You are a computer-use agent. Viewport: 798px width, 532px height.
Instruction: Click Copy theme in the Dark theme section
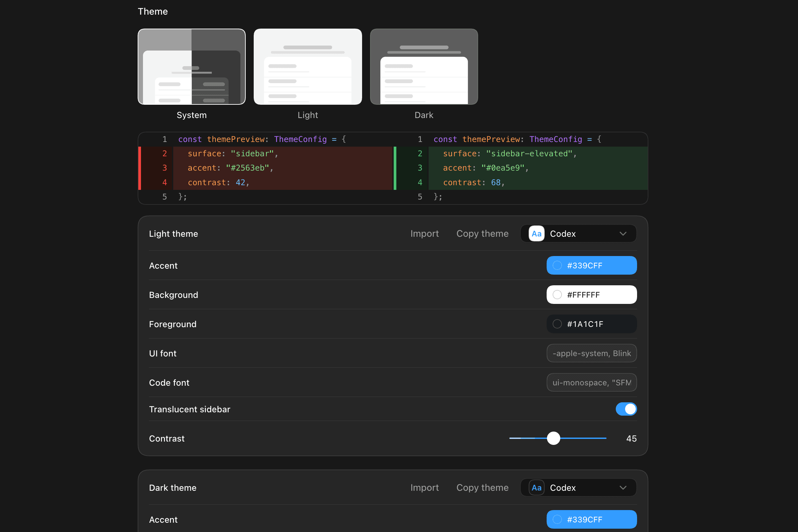482,487
